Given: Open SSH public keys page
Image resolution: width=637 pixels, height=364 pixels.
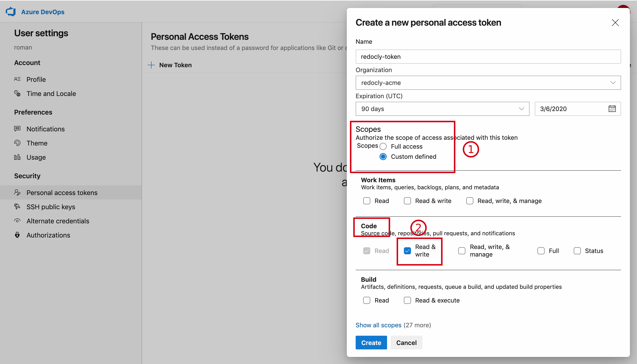Looking at the screenshot, I should (51, 207).
